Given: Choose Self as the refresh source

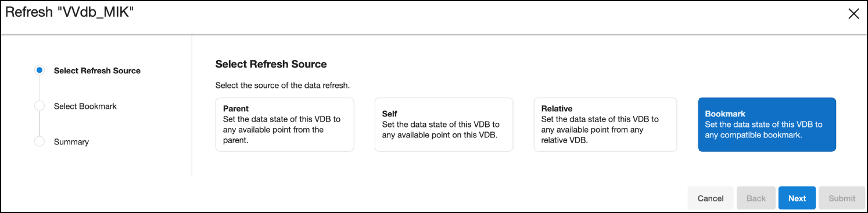Looking at the screenshot, I should pos(444,125).
